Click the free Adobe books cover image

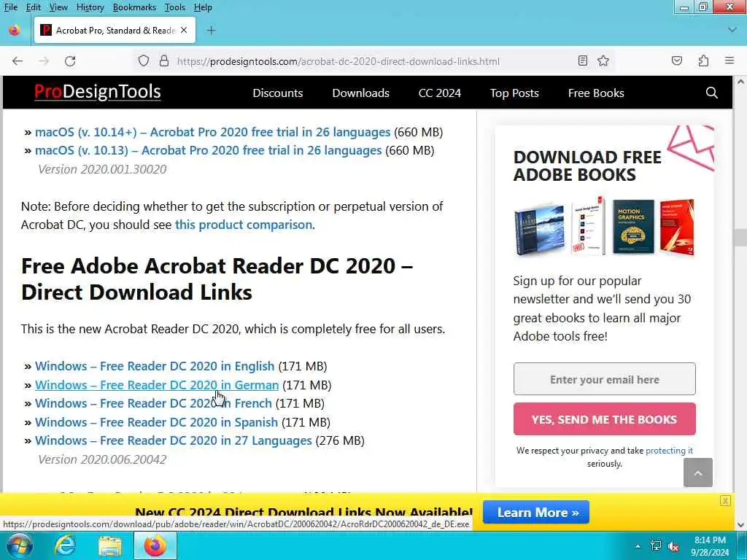click(x=604, y=227)
